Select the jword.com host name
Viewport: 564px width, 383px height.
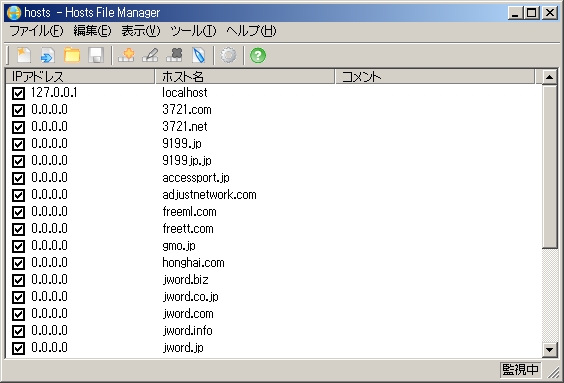coord(188,314)
